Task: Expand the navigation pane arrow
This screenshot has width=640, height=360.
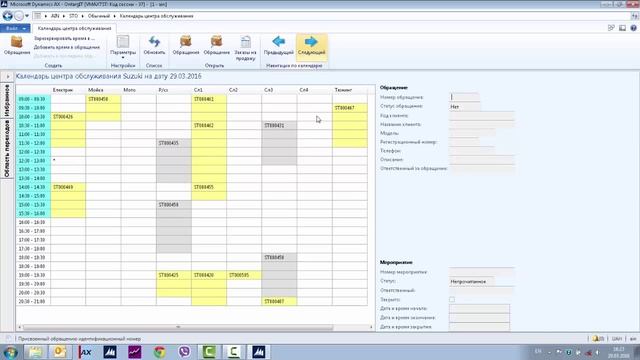Action: (x=7, y=76)
